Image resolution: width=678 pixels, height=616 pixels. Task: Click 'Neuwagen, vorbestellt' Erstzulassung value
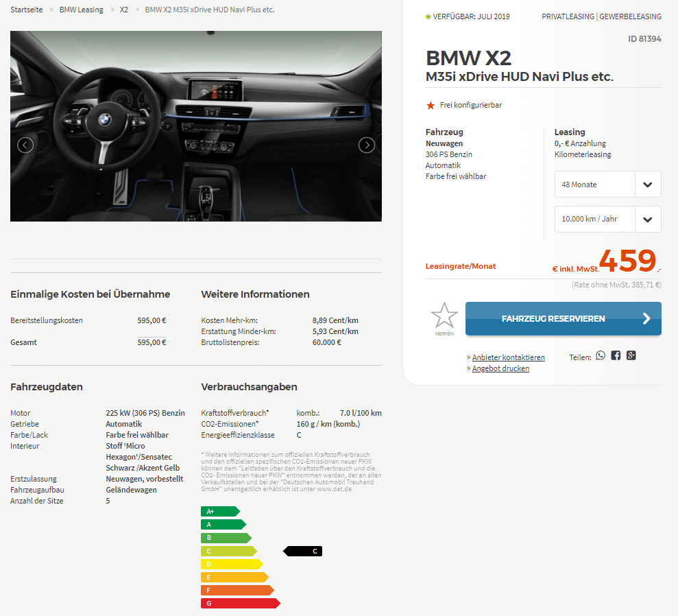coord(145,479)
